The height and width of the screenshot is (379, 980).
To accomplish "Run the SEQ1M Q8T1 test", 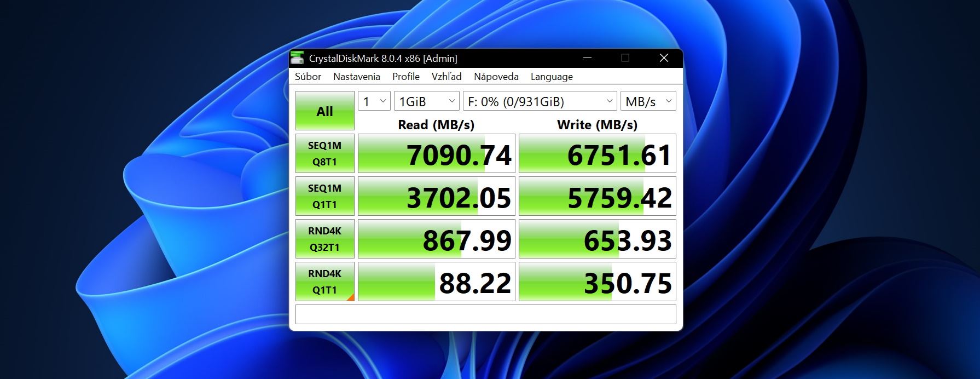I will coord(325,153).
